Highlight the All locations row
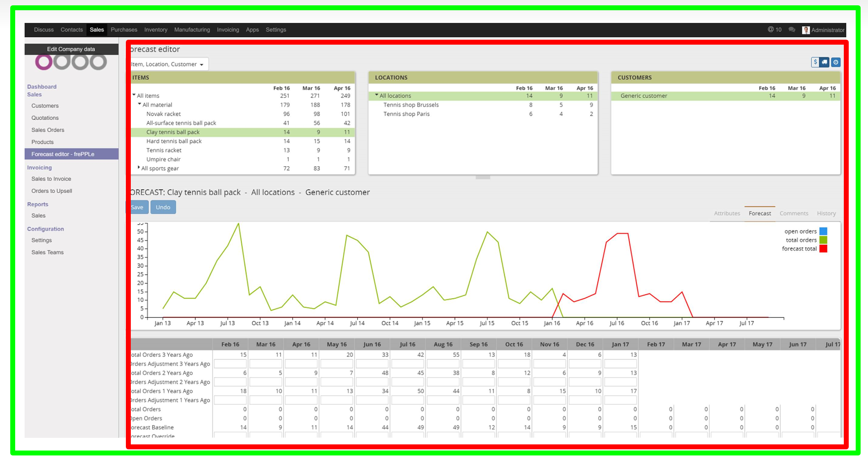868x462 pixels. (395, 95)
